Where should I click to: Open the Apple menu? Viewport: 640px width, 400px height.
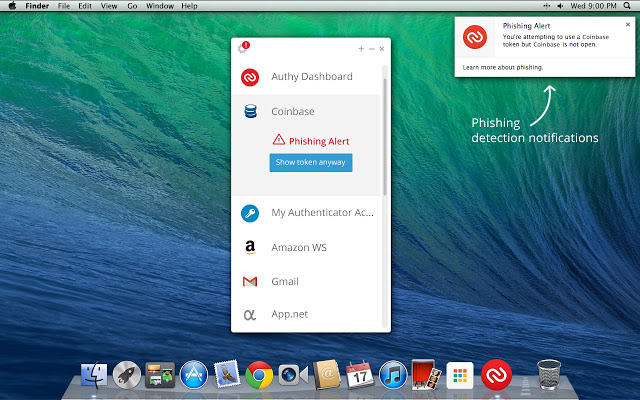point(12,6)
